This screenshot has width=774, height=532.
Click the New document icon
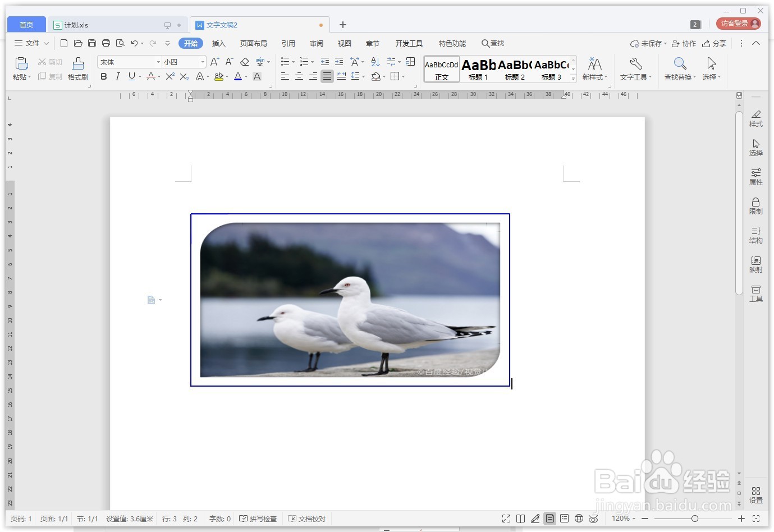[x=64, y=43]
